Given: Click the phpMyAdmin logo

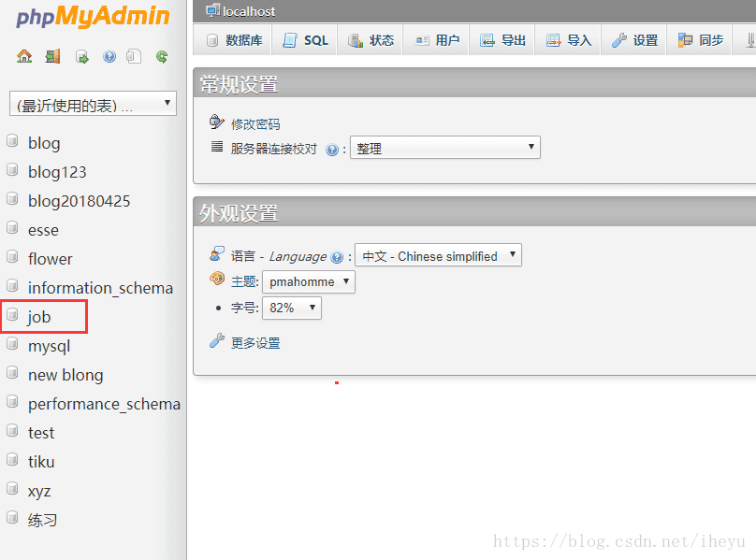Looking at the screenshot, I should [x=93, y=17].
